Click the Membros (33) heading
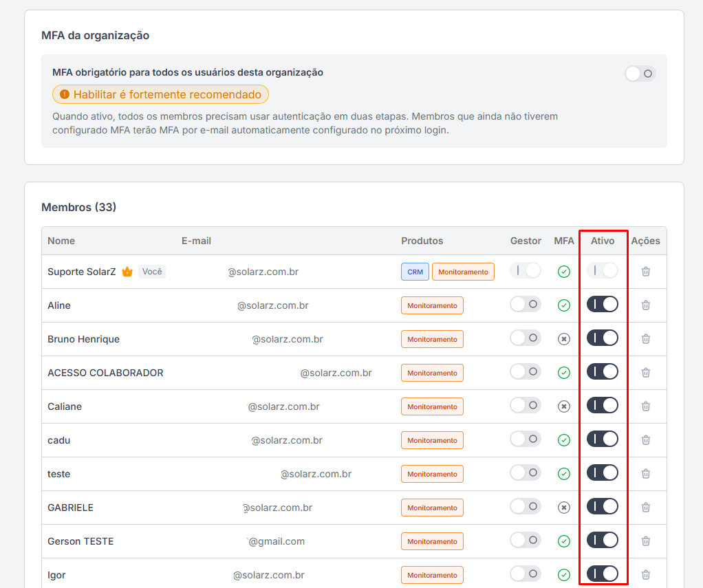The height and width of the screenshot is (588, 703). (79, 207)
